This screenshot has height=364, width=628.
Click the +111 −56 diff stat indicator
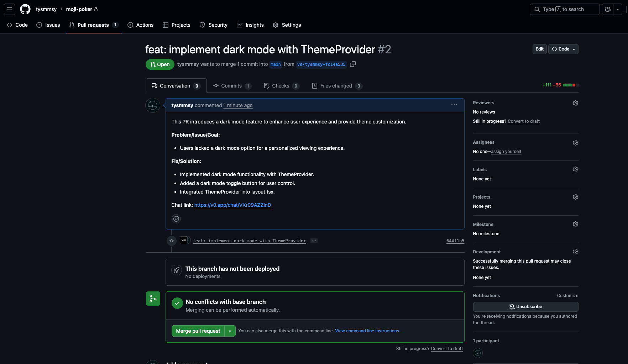560,85
